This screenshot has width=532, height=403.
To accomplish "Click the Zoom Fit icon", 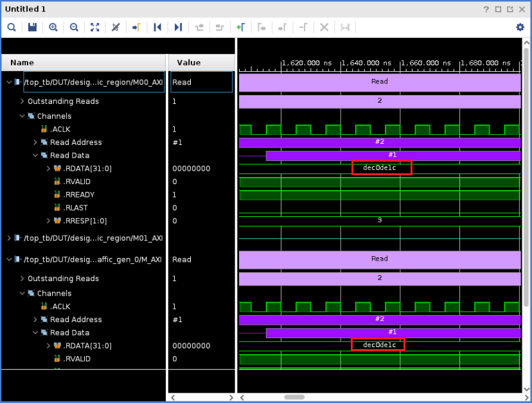I will click(94, 27).
